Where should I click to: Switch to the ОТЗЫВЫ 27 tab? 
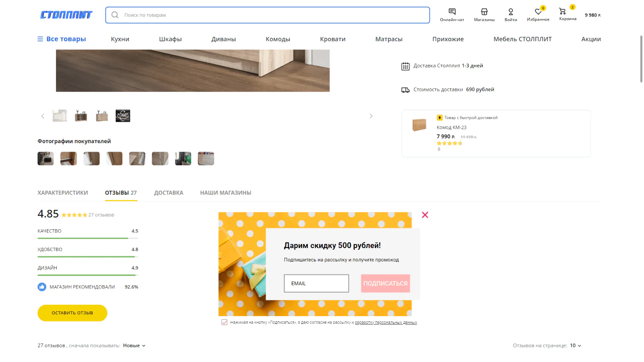121,193
